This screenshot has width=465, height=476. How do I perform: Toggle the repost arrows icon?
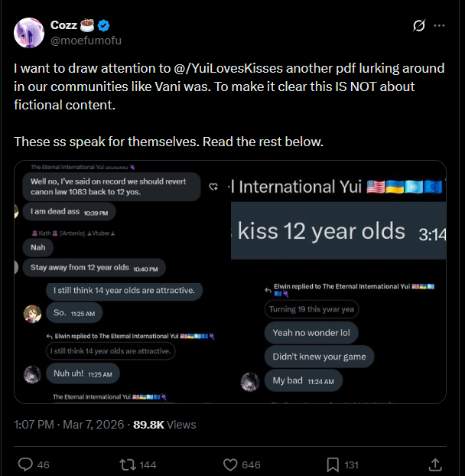(127, 464)
